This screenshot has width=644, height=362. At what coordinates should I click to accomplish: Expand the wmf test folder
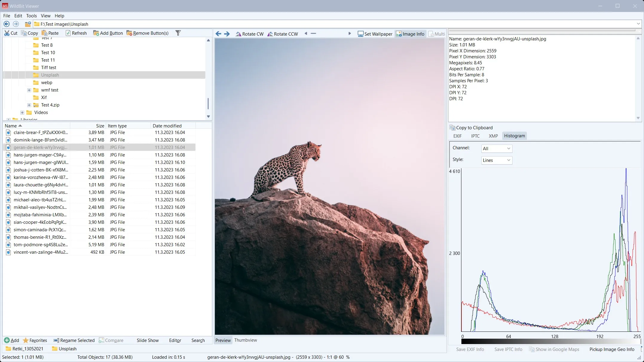(x=29, y=90)
